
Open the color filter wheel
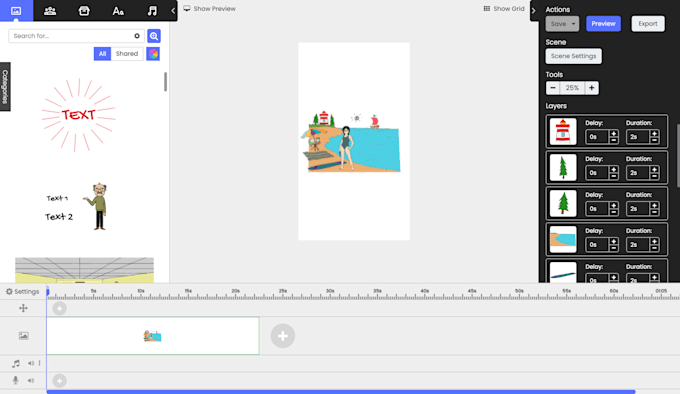153,54
